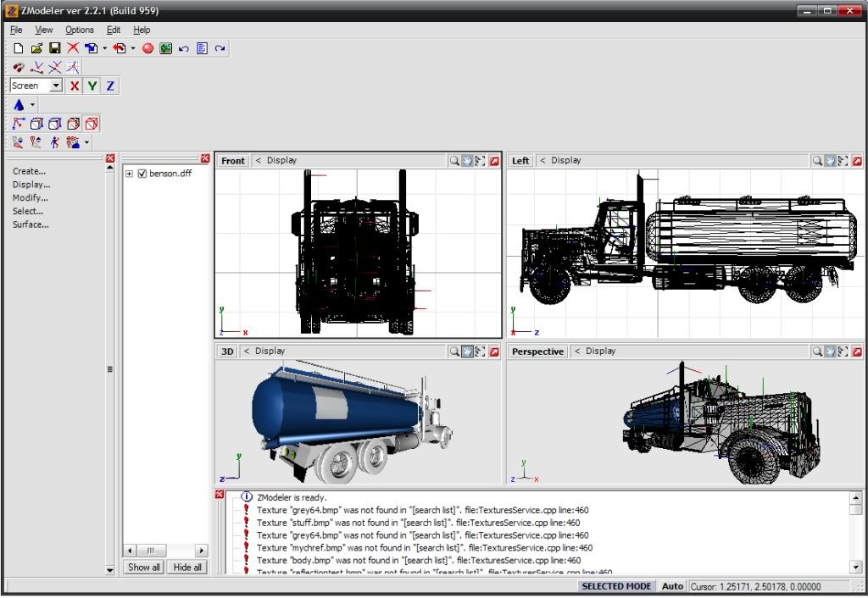Click the Front viewport label
This screenshot has width=868, height=598.
(233, 160)
